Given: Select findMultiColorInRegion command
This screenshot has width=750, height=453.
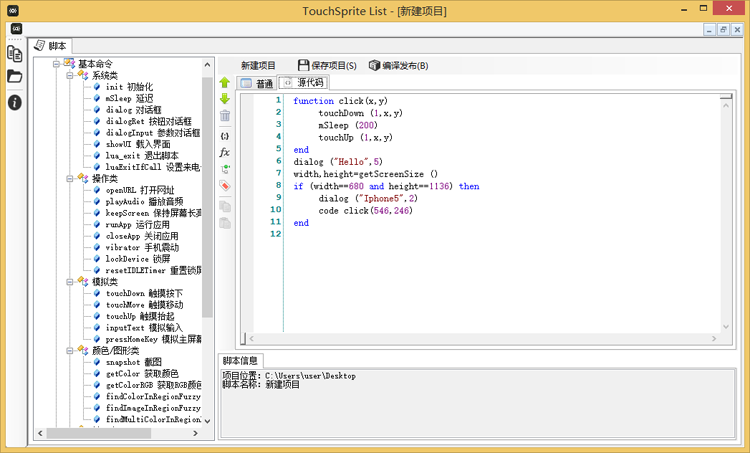Looking at the screenshot, I should (153, 420).
